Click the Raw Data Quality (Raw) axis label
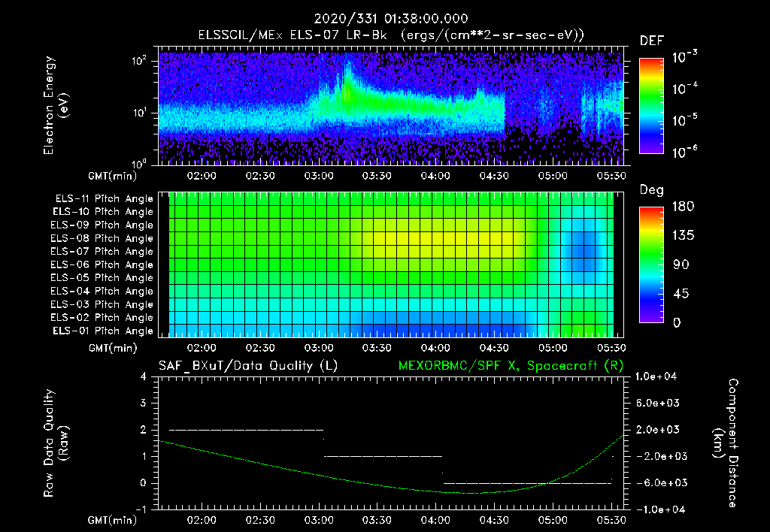 click(56, 443)
